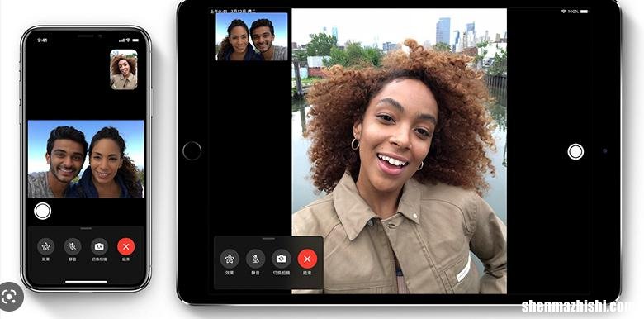Tap the home indicator bar on iPhone

(x=86, y=282)
